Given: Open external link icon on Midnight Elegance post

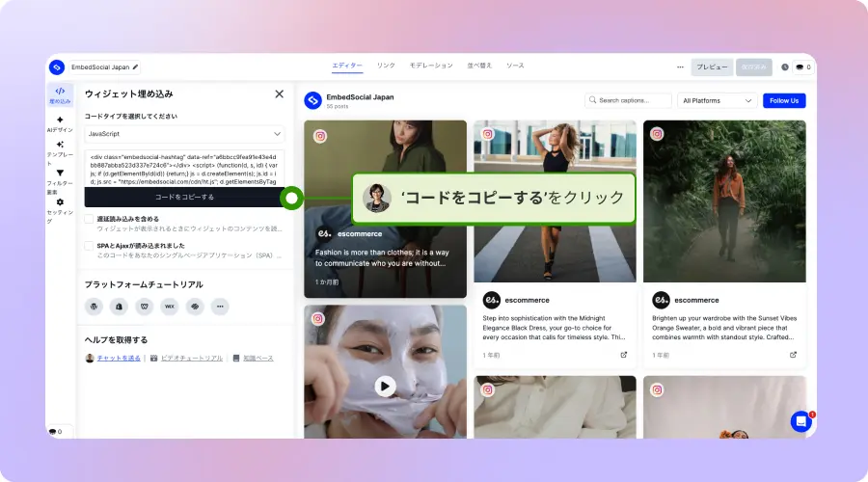Looking at the screenshot, I should pyautogui.click(x=624, y=355).
